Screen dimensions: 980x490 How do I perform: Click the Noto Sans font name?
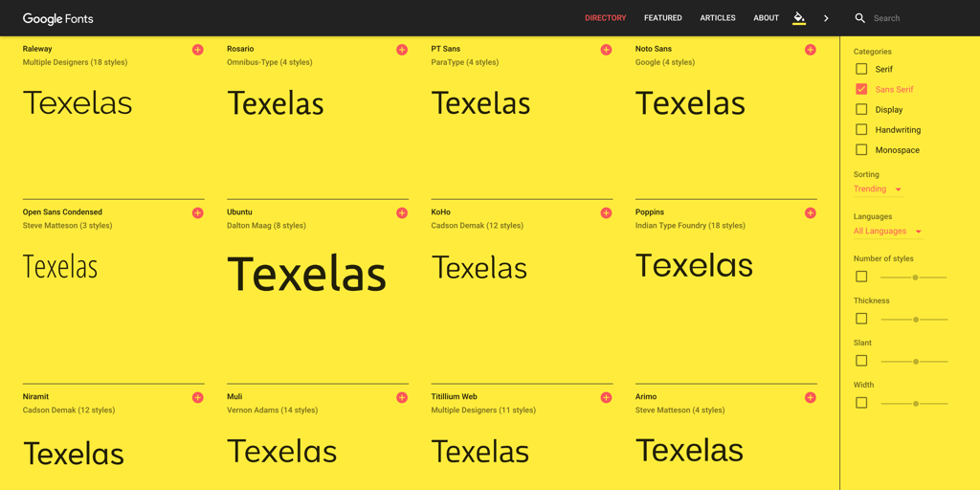653,49
